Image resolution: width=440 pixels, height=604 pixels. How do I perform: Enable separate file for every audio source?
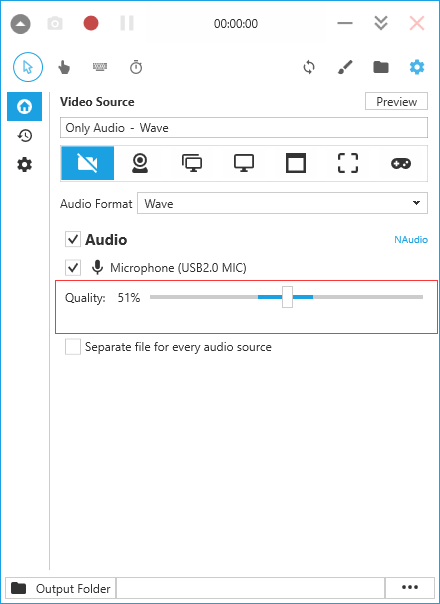tap(73, 347)
